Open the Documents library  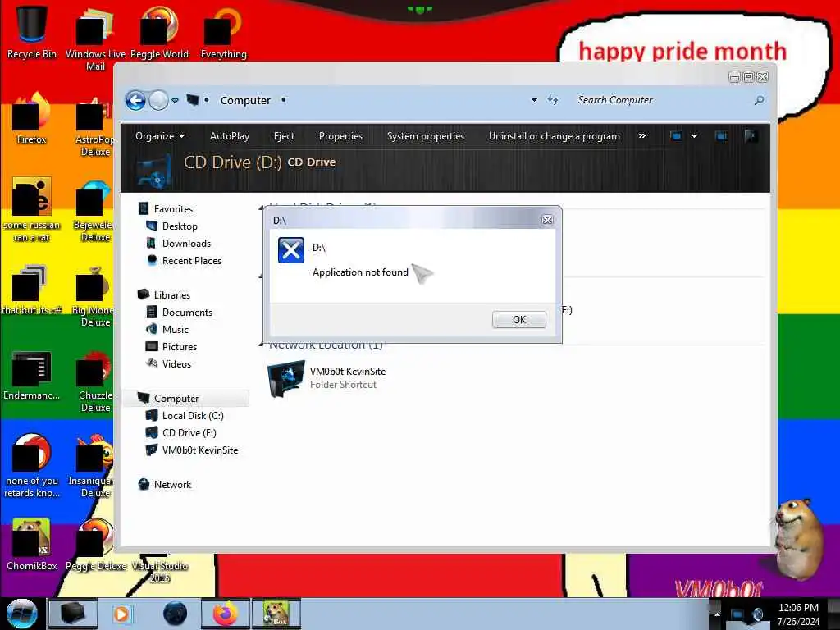(187, 312)
